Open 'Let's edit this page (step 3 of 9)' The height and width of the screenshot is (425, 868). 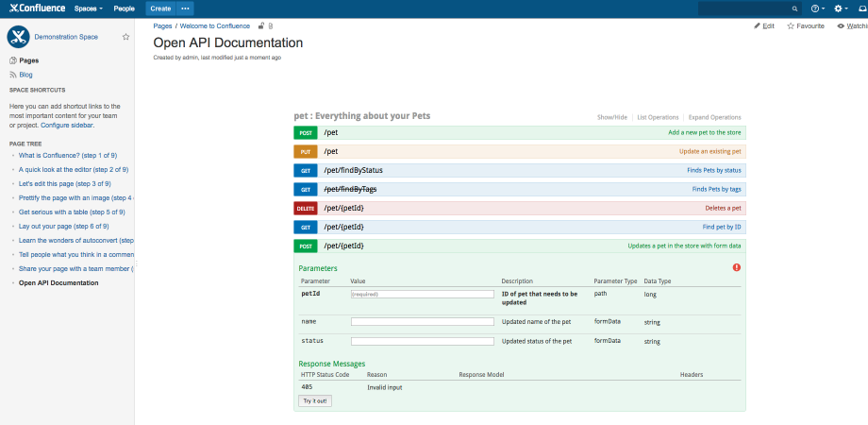[65, 183]
